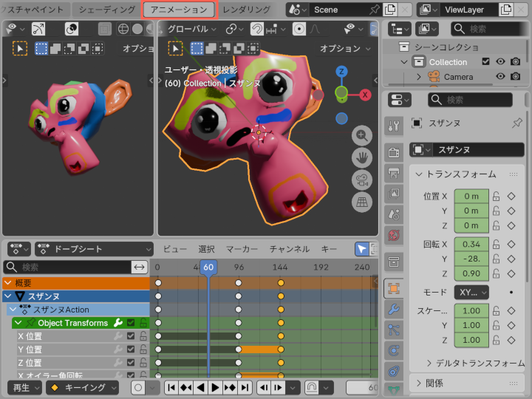The image size is (532, 399).
Task: Switch perspective/orthographic grid gizmo
Action: coord(361,202)
